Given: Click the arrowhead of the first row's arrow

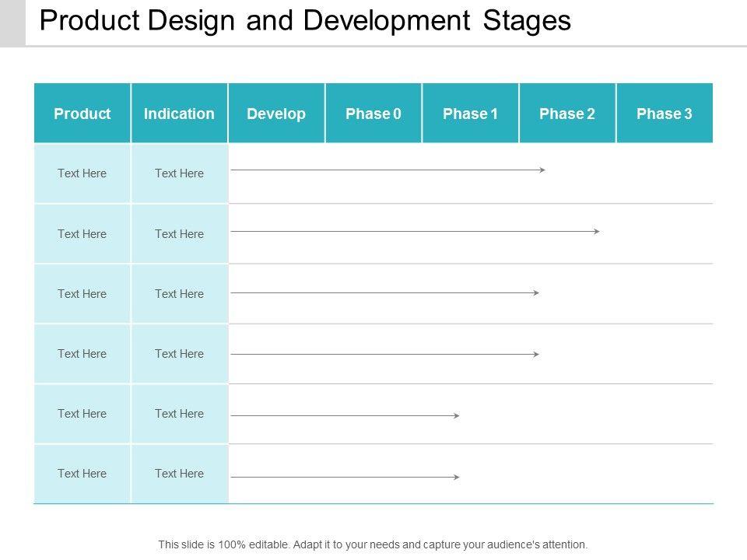Looking at the screenshot, I should coord(542,170).
